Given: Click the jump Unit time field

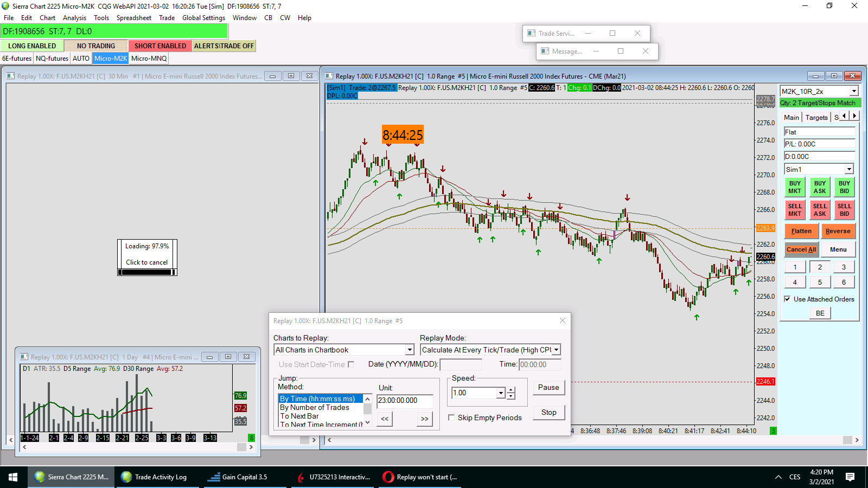Looking at the screenshot, I should point(405,400).
